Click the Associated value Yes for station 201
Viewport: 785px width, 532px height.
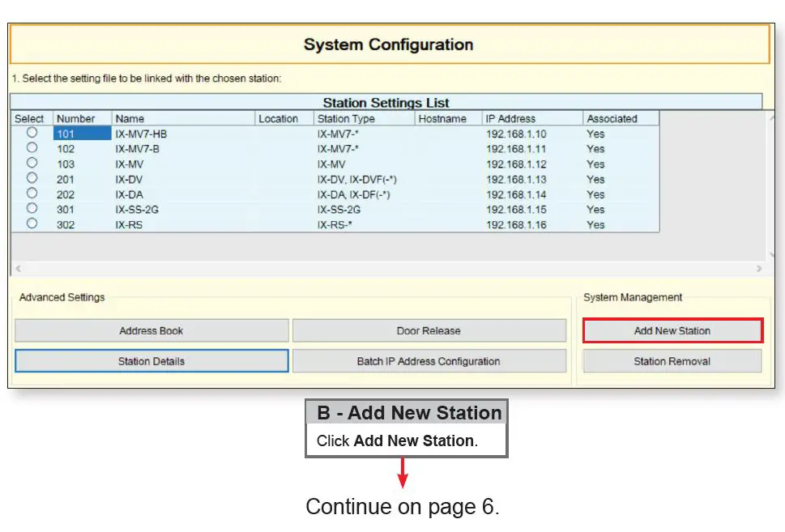595,179
